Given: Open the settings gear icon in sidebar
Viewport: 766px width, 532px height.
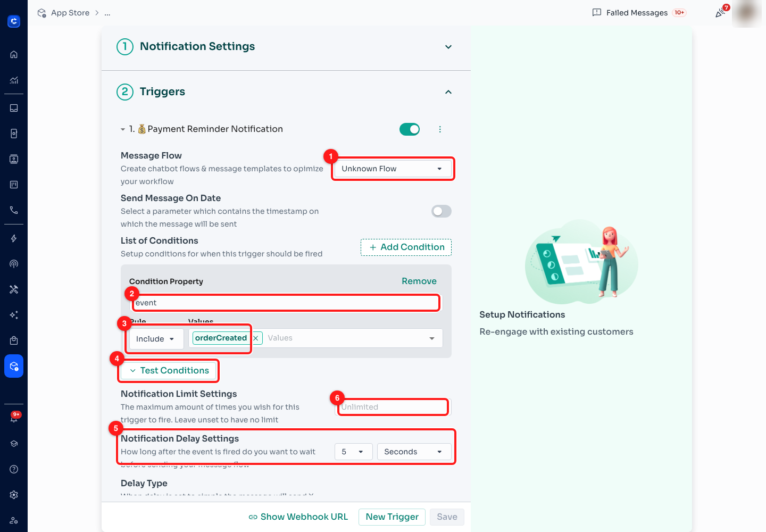Looking at the screenshot, I should pos(14,495).
